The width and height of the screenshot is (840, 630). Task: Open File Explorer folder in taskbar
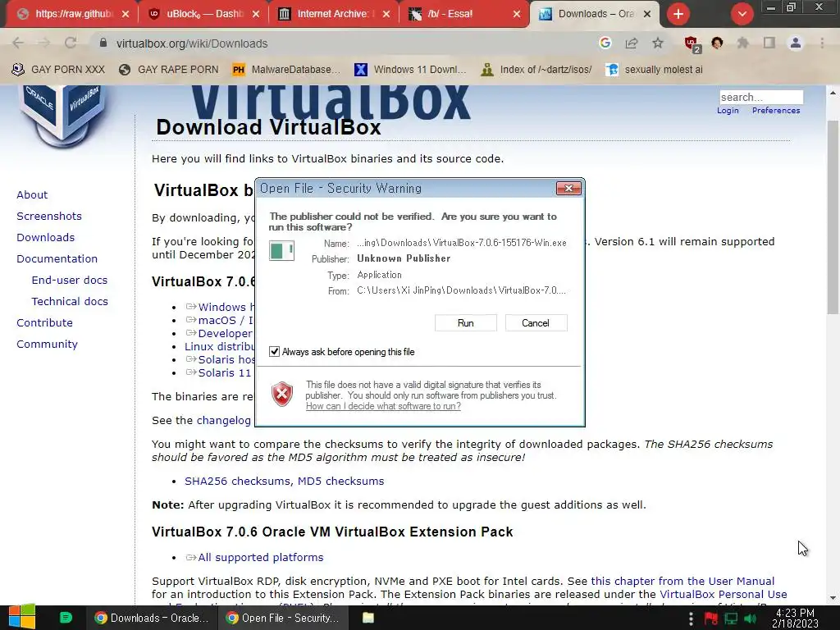tap(368, 618)
